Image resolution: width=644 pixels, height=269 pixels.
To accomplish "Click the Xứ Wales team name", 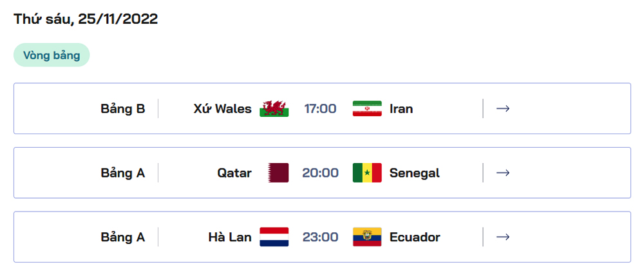I will pyautogui.click(x=223, y=108).
